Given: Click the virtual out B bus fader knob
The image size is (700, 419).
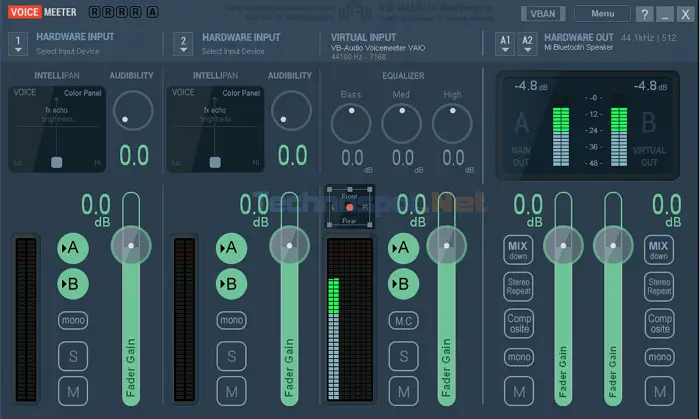Looking at the screenshot, I should 613,245.
